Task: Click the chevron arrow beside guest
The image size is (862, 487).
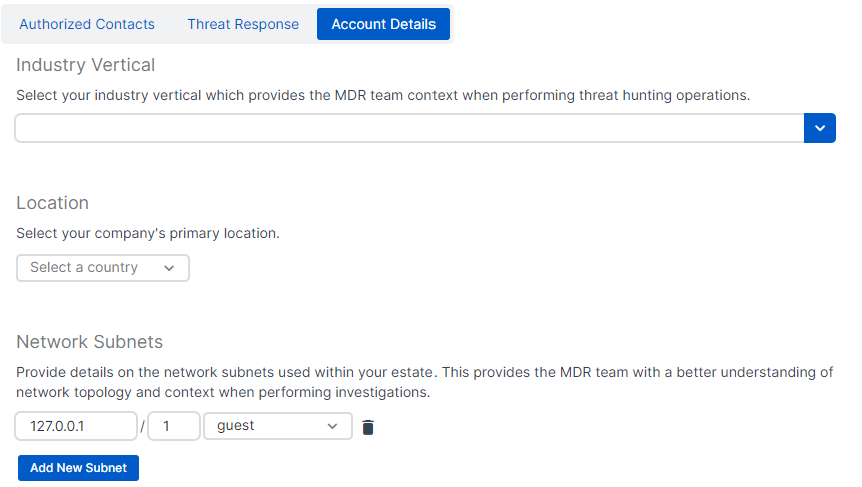Action: point(333,426)
